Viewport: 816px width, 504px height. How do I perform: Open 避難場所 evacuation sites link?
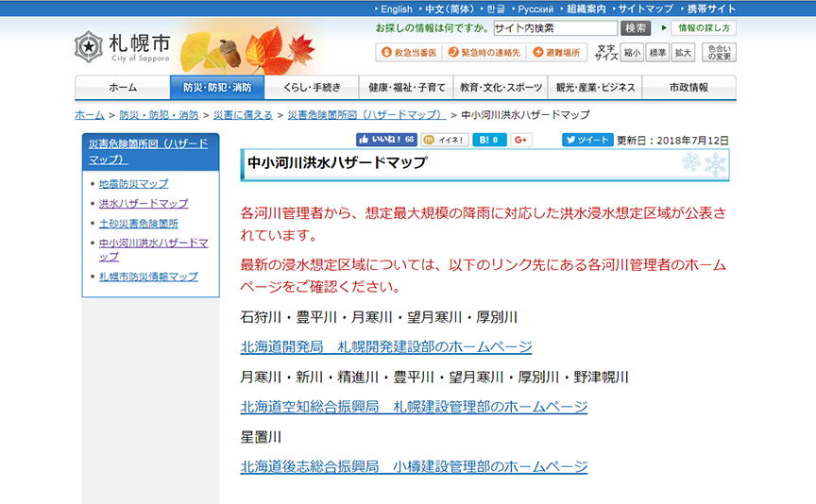click(557, 53)
